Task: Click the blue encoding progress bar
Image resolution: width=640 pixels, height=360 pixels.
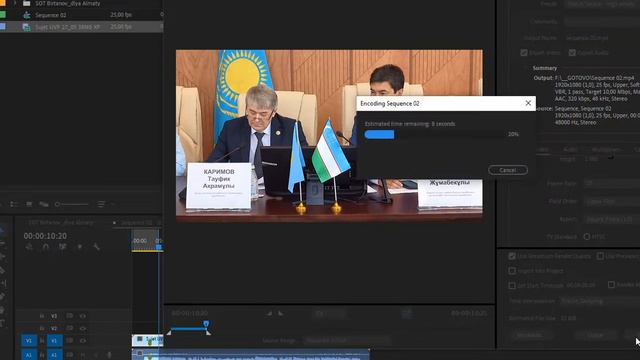Action: 380,134
